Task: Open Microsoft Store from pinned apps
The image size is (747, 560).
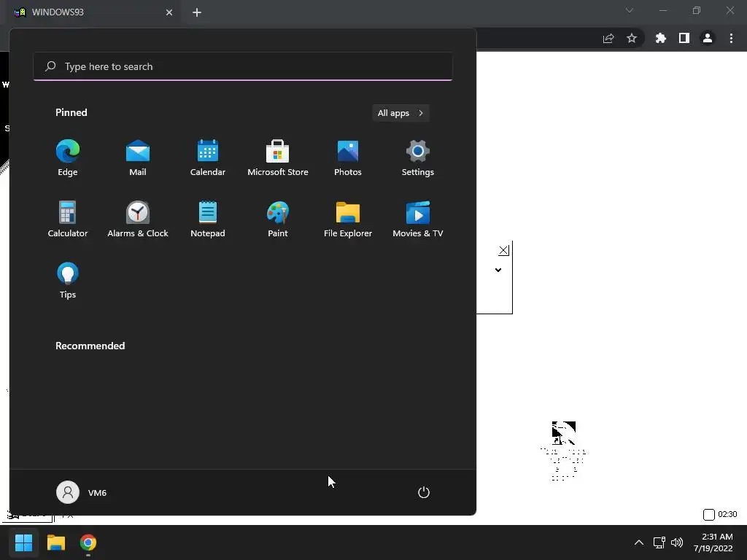Action: 278,157
